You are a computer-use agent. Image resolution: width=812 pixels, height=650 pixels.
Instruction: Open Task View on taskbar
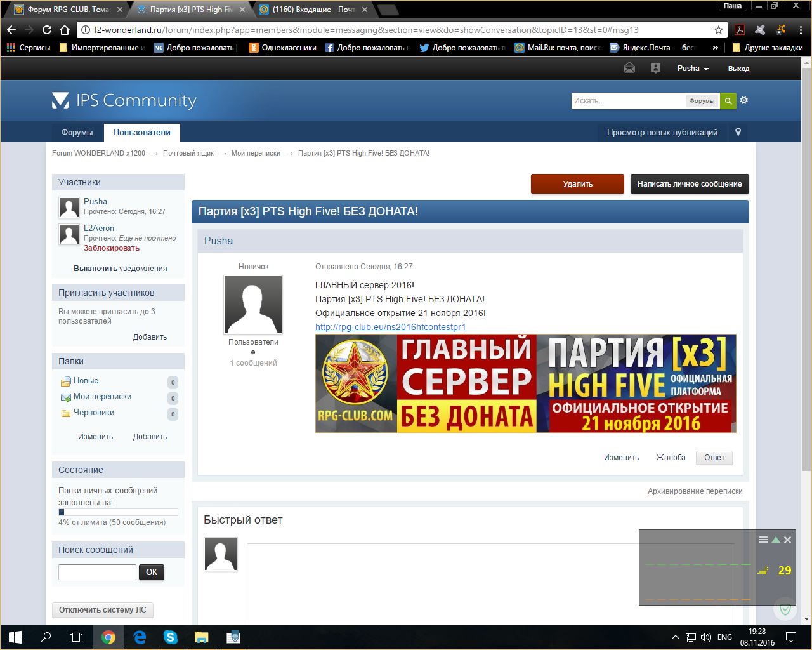click(x=76, y=637)
